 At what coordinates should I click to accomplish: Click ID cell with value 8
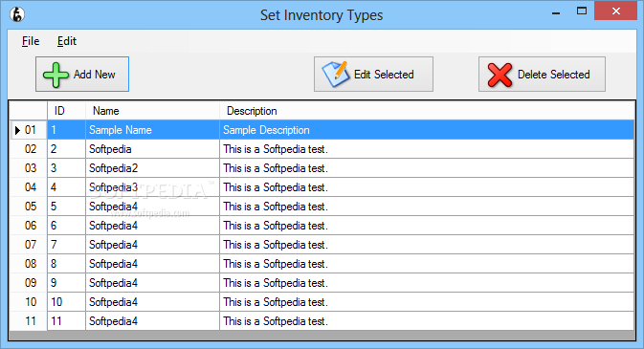pyautogui.click(x=67, y=264)
